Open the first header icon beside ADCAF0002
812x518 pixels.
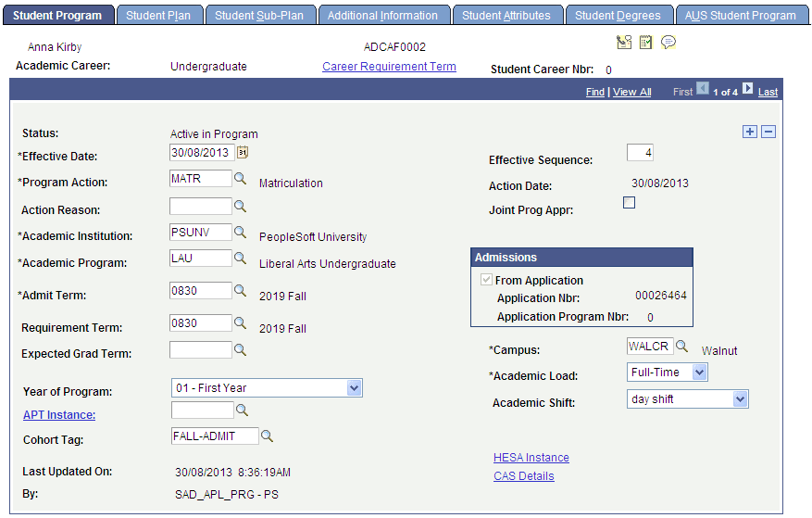(x=624, y=43)
